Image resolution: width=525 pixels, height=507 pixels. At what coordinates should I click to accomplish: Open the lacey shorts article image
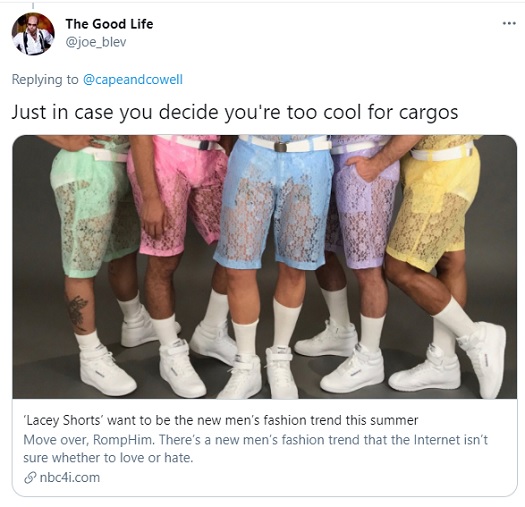[x=265, y=267]
